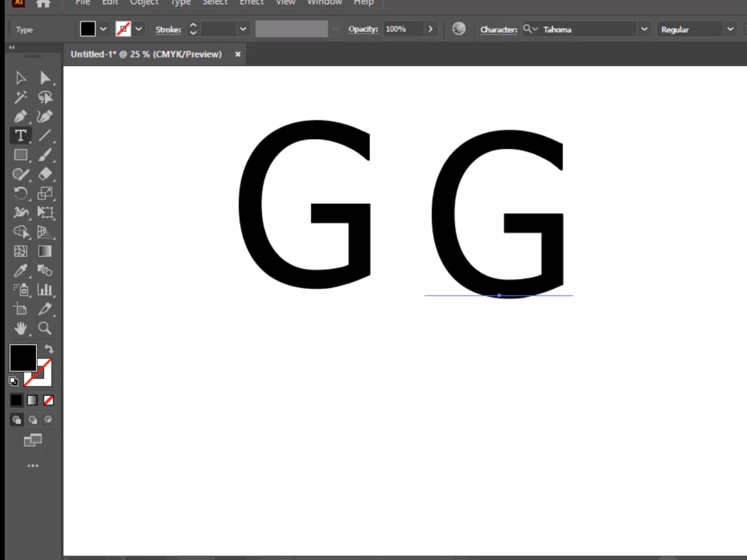The width and height of the screenshot is (747, 560).
Task: Switch to Untitled-1 document tab
Action: coord(146,54)
